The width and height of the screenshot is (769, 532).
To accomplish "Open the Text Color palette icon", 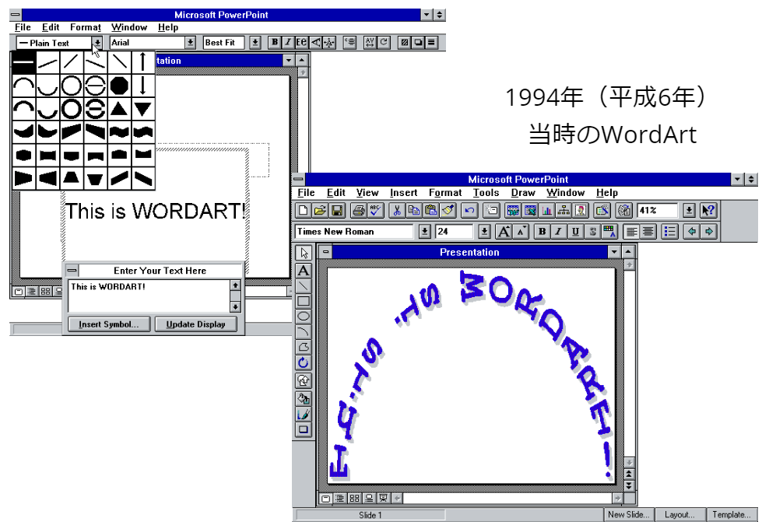I will click(x=609, y=232).
